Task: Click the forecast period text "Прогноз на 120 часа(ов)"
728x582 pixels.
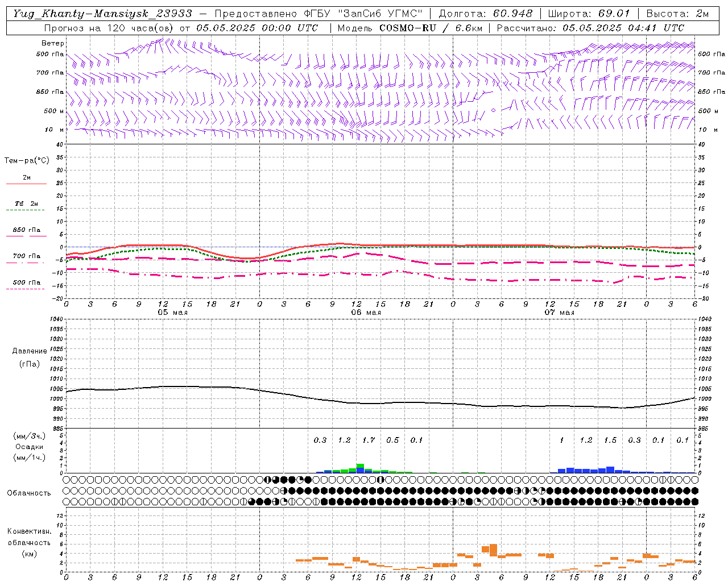Action: [109, 28]
